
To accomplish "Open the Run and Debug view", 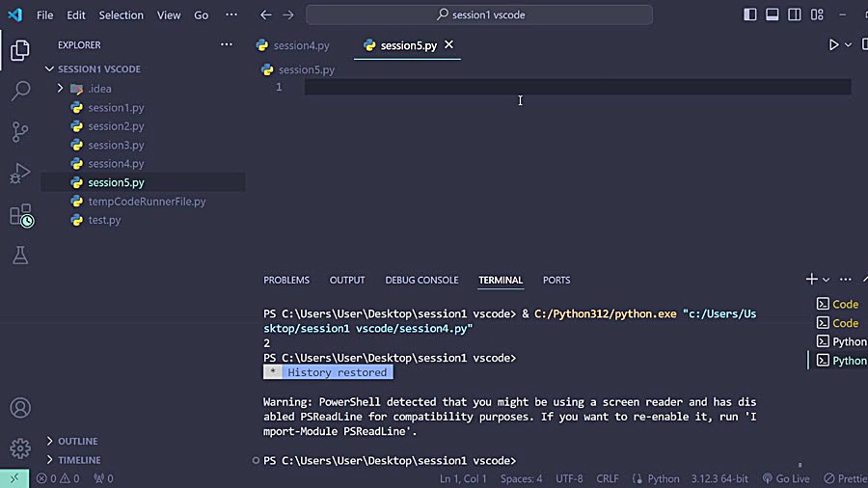I will point(20,174).
